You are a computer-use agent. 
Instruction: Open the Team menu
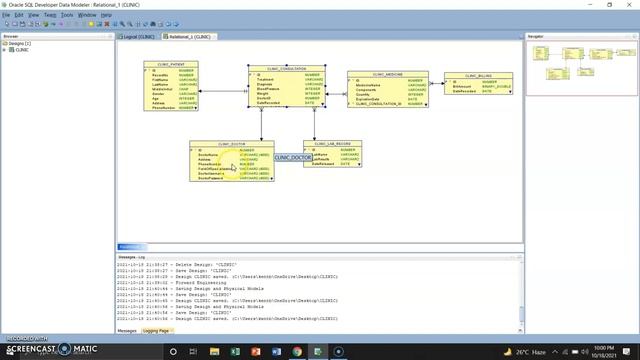coord(50,15)
